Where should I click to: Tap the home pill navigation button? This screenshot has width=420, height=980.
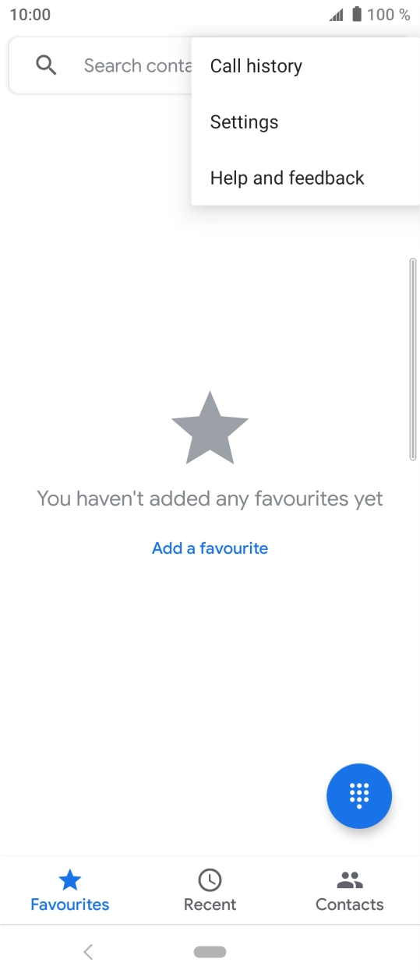(x=210, y=951)
